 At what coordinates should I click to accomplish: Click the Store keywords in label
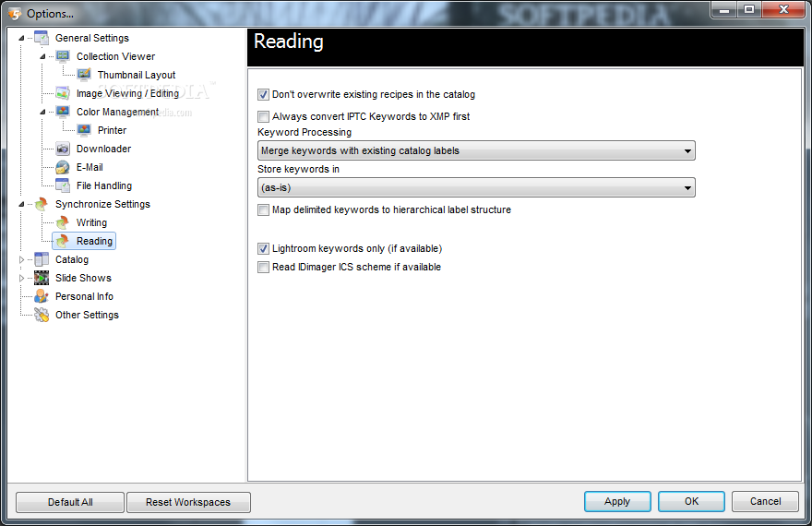298,169
